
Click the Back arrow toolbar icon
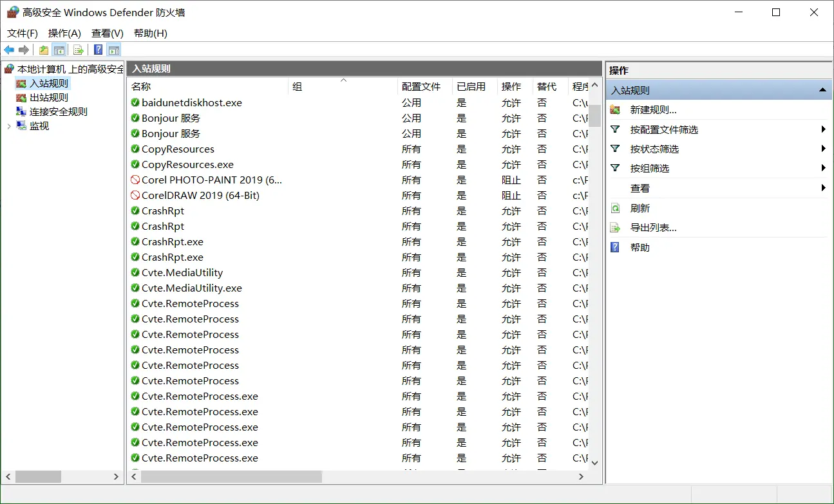coord(9,50)
